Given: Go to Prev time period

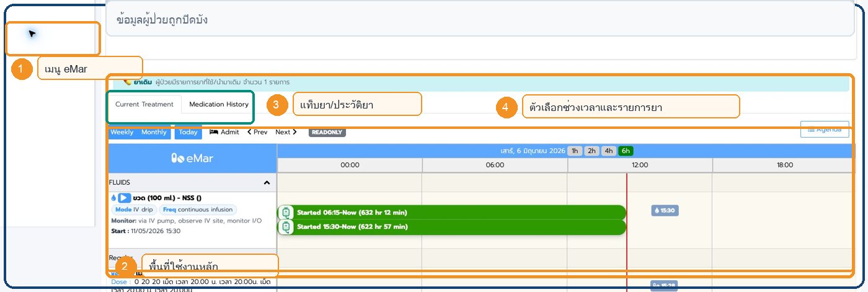Looking at the screenshot, I should click(257, 132).
